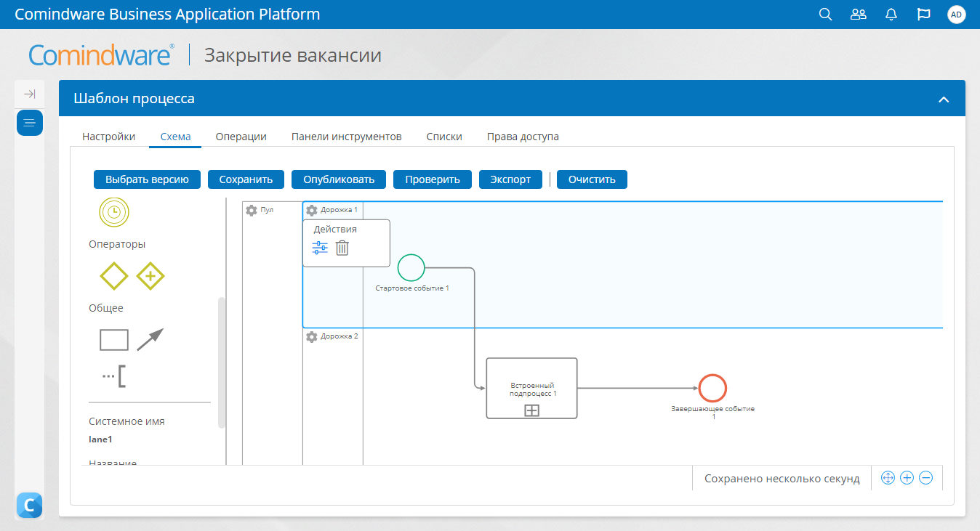Click the Выбрать версию button
Viewport: 980px width, 531px height.
[x=147, y=179]
